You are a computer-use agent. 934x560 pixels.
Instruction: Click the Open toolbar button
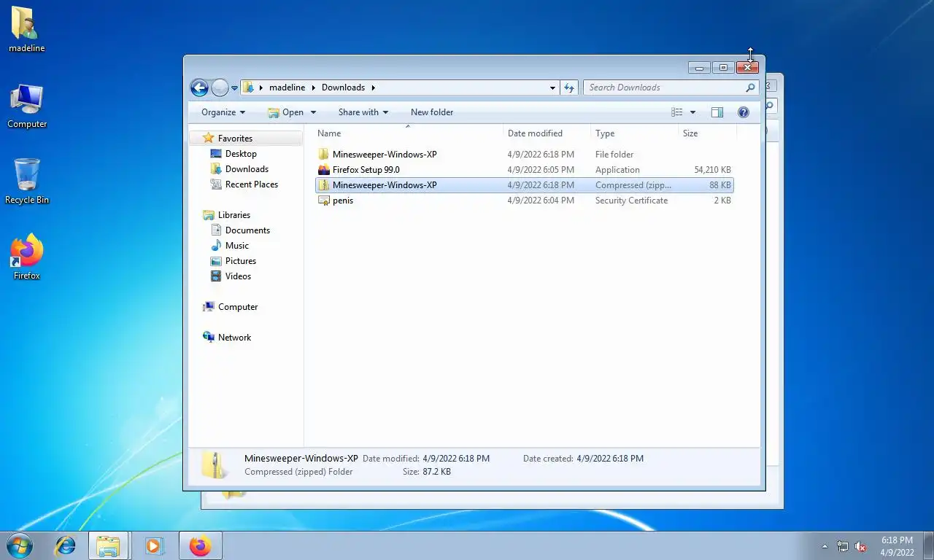[x=285, y=112]
